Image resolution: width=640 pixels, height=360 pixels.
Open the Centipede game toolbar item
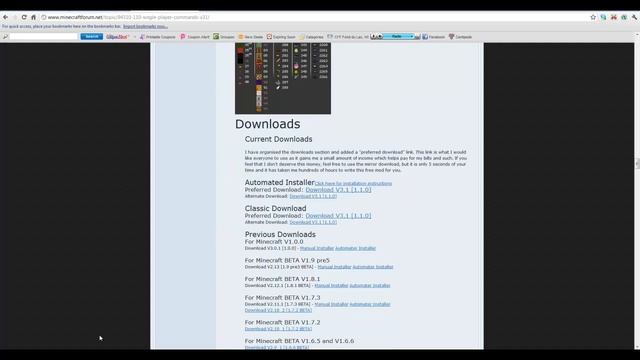point(460,37)
